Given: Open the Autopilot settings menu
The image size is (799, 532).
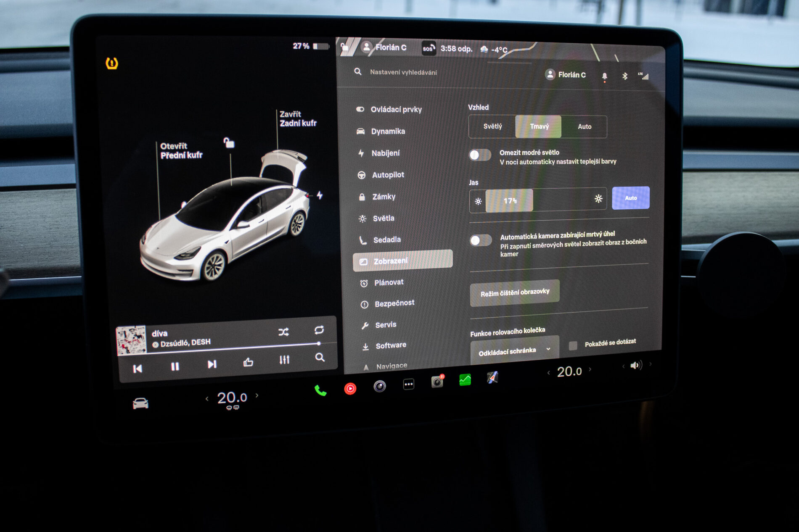Looking at the screenshot, I should (x=388, y=175).
